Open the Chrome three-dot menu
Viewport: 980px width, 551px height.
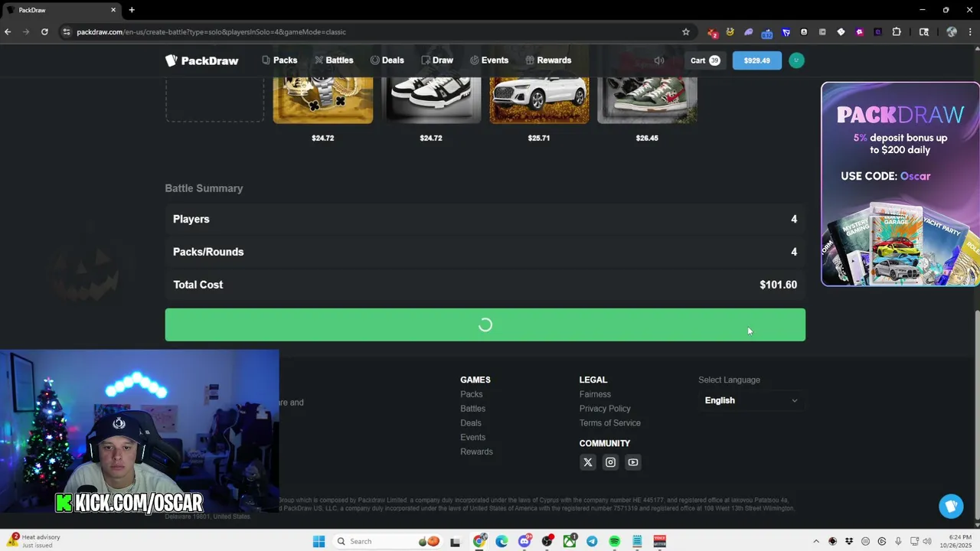pos(971,31)
